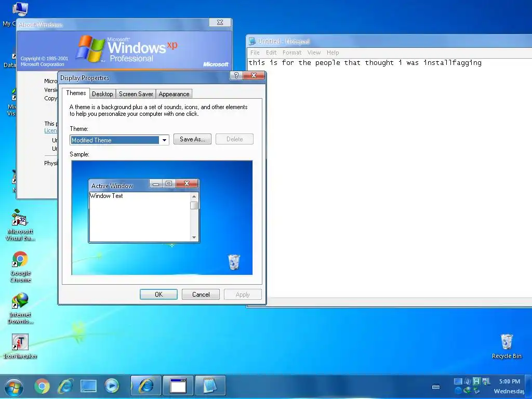Close the Display Properties dialog

tap(254, 75)
